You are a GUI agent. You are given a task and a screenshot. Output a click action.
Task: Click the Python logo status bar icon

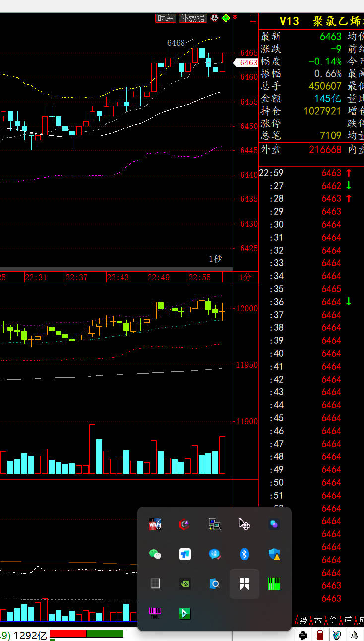(303, 635)
